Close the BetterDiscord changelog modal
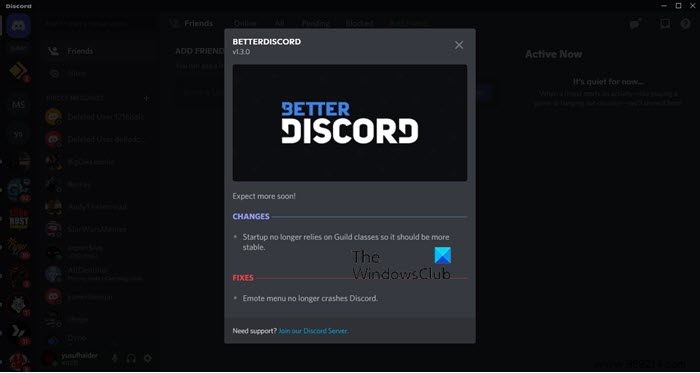 point(458,45)
